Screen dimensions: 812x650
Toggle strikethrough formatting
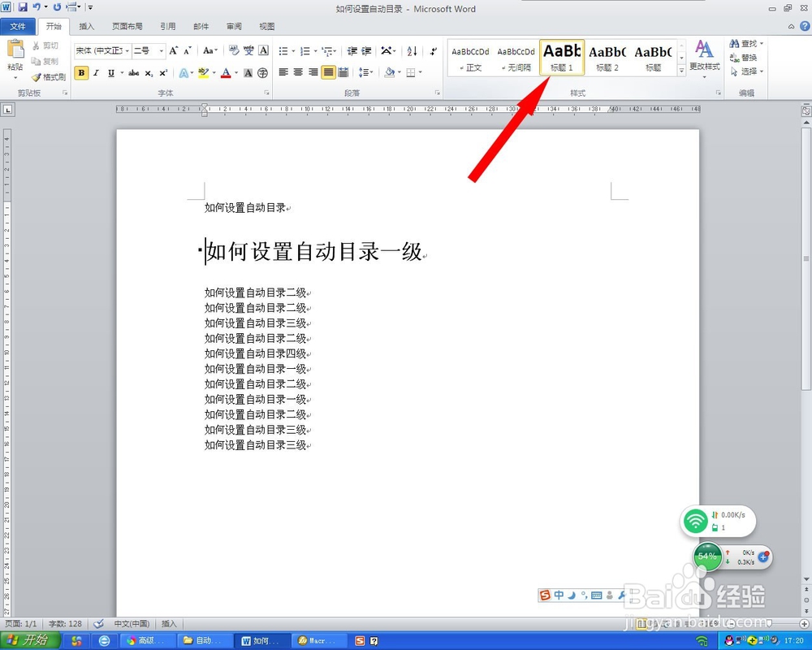pos(134,73)
